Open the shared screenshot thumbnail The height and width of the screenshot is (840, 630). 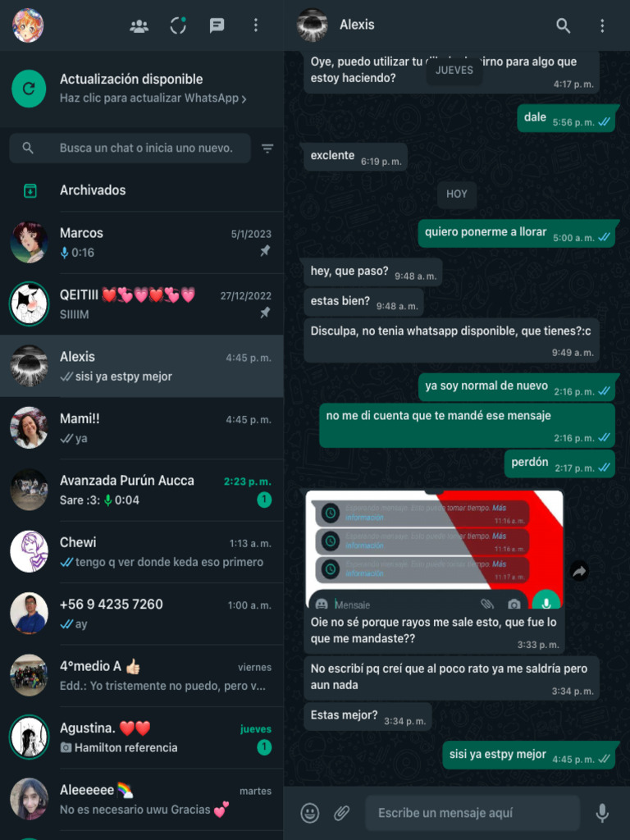click(434, 550)
